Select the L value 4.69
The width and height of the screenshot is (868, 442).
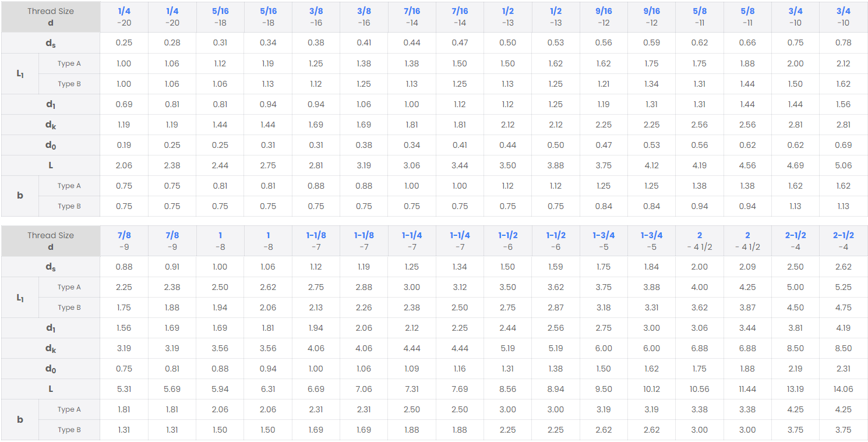pyautogui.click(x=795, y=165)
